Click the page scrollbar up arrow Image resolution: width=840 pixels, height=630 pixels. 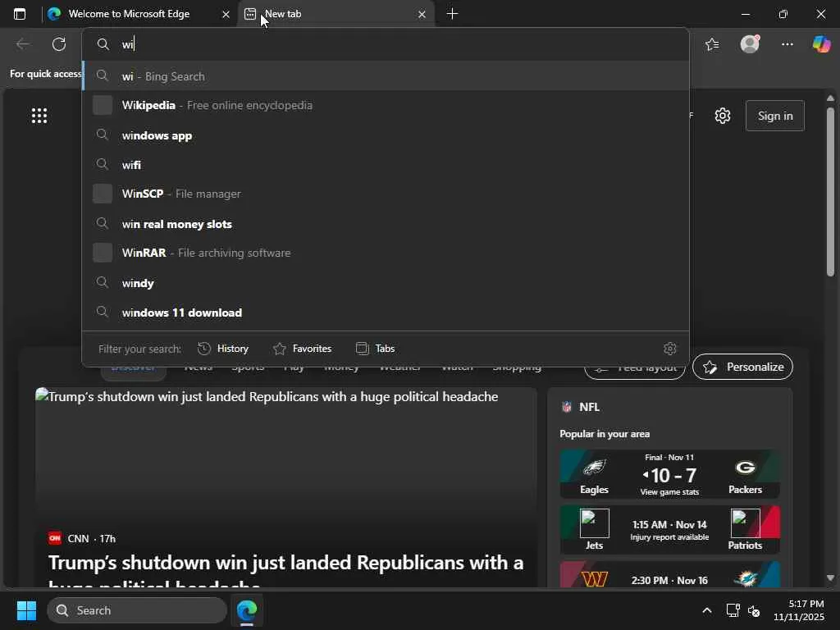coord(830,98)
